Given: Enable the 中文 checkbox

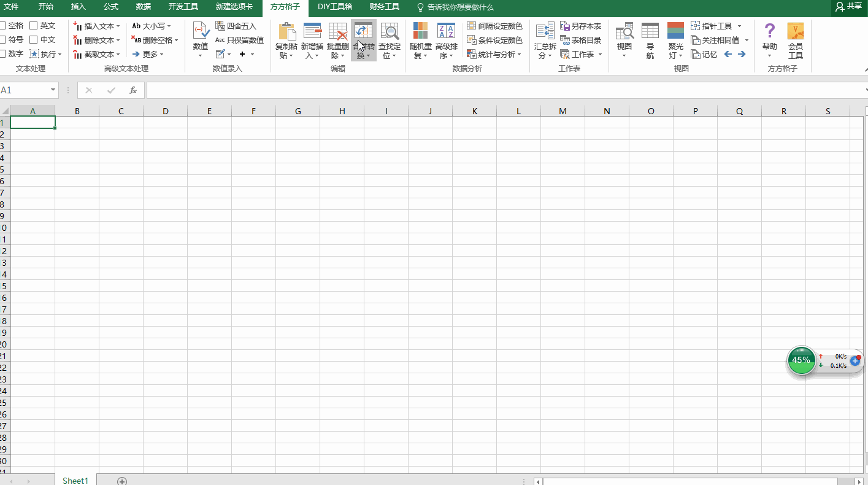Looking at the screenshot, I should 34,40.
